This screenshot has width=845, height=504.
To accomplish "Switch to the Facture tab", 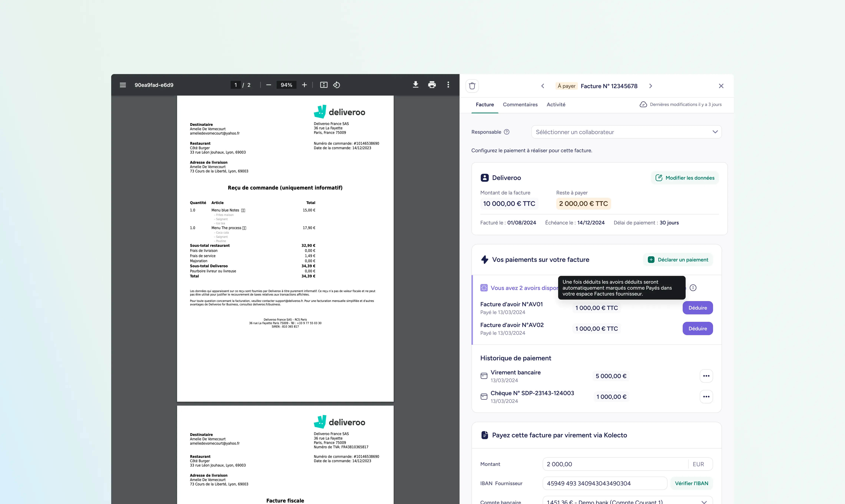I will pyautogui.click(x=484, y=105).
